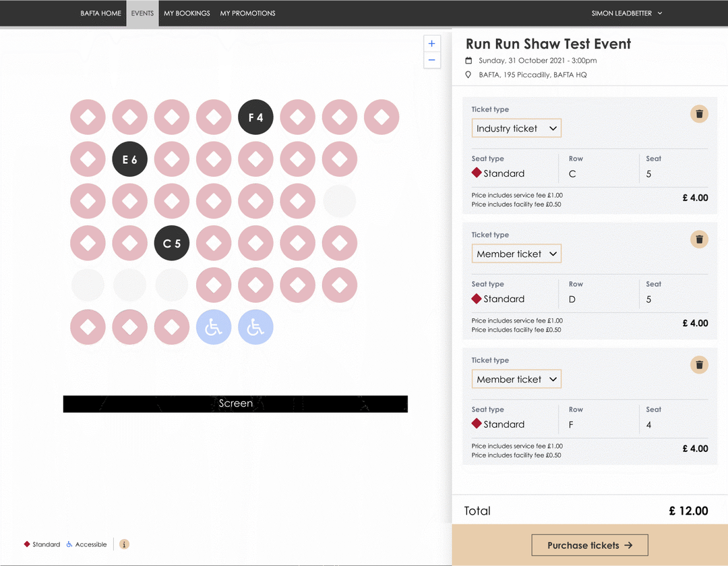Click the Purchase tickets button
Image resolution: width=728 pixels, height=566 pixels.
pyautogui.click(x=589, y=545)
